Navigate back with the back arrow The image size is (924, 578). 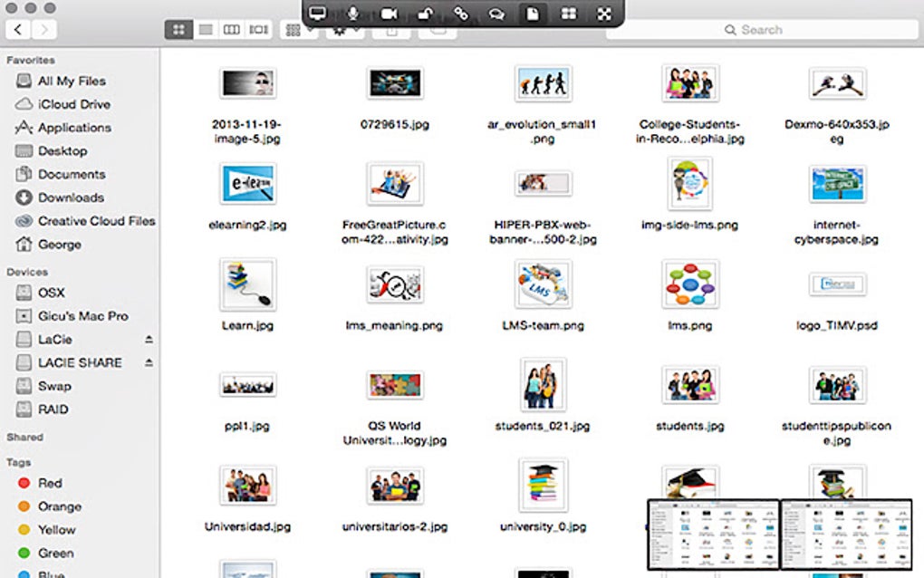tap(18, 29)
